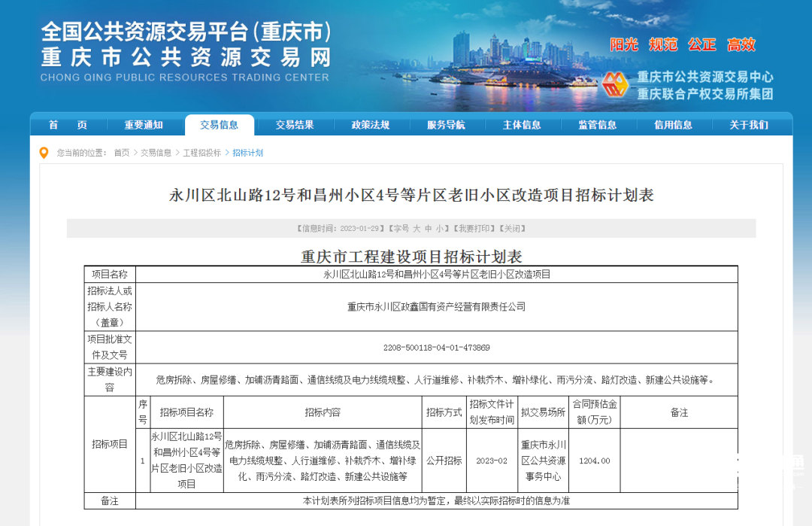Click the 重庆市永川区公共资源事务中心 cell
The image size is (812, 526).
pyautogui.click(x=544, y=461)
